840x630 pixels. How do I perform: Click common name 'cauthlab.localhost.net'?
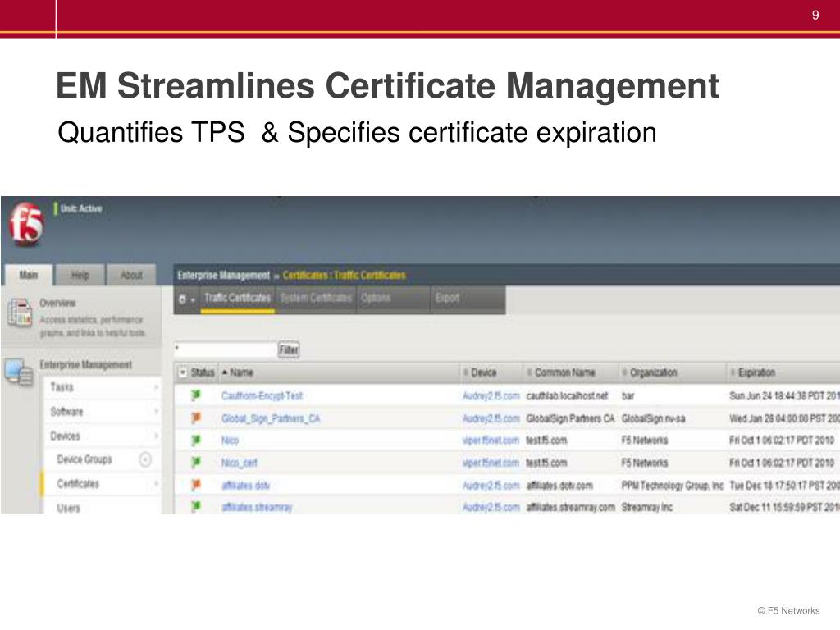(x=568, y=396)
